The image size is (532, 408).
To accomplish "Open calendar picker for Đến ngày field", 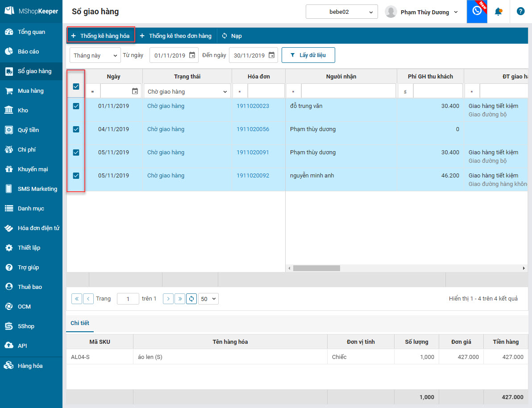I will pos(271,55).
